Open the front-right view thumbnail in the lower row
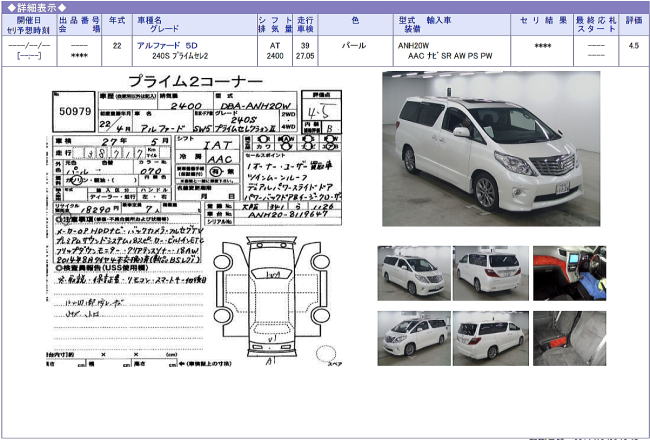This screenshot has height=440, width=650. (x=414, y=338)
